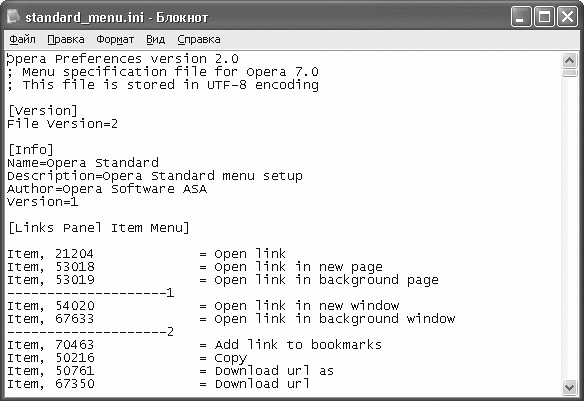
Task: Click the scrollbar down arrow
Action: 569,387
